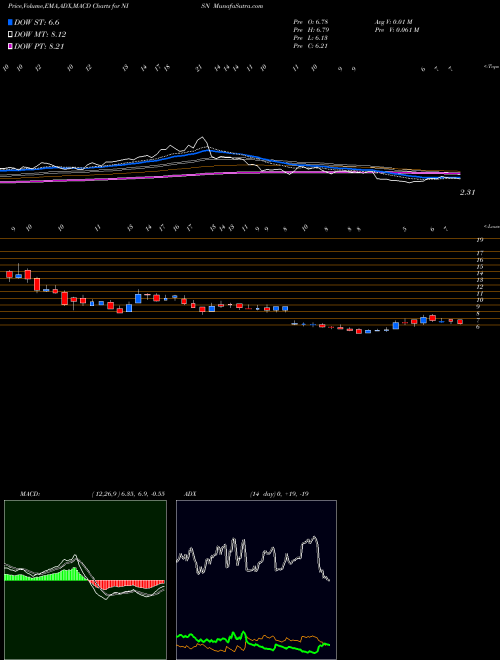This screenshot has height=660, width=500.
Task: Click inside the red MACD histogram bars
Action: click(x=126, y=584)
